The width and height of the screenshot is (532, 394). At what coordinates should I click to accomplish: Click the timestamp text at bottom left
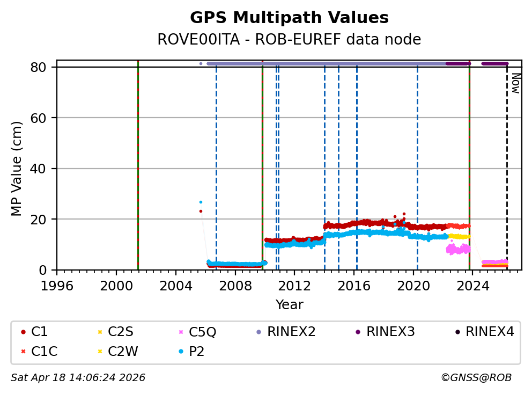(78, 378)
